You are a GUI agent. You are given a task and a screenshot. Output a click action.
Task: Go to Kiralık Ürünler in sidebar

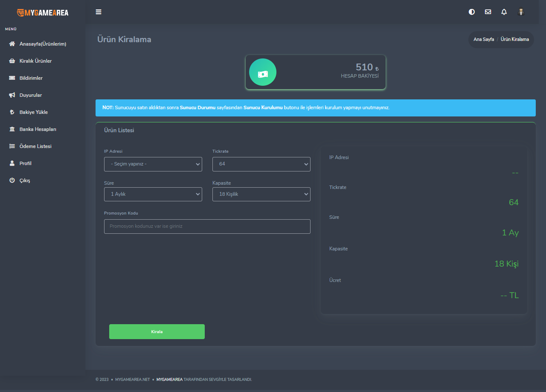(x=35, y=61)
